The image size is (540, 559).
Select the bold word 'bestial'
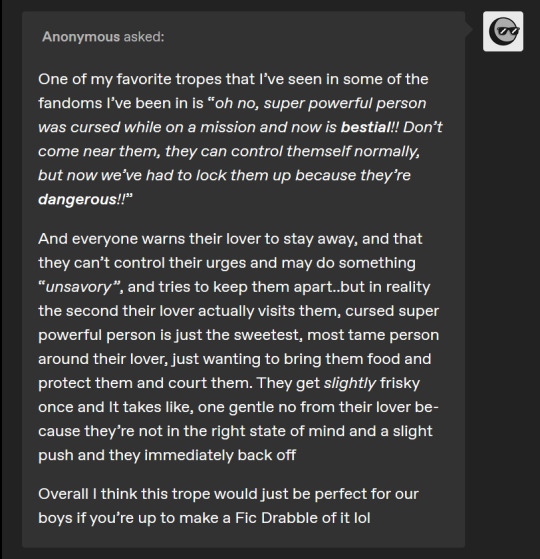pyautogui.click(x=366, y=127)
